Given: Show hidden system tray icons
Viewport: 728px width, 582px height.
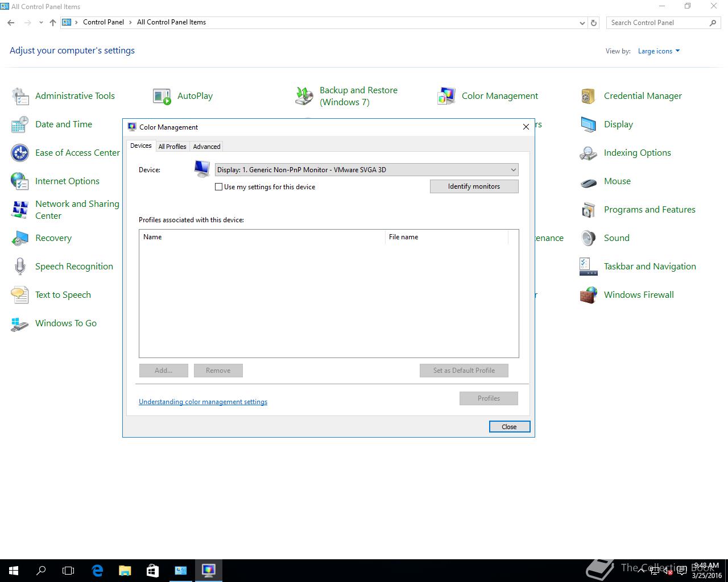Looking at the screenshot, I should click(x=642, y=571).
